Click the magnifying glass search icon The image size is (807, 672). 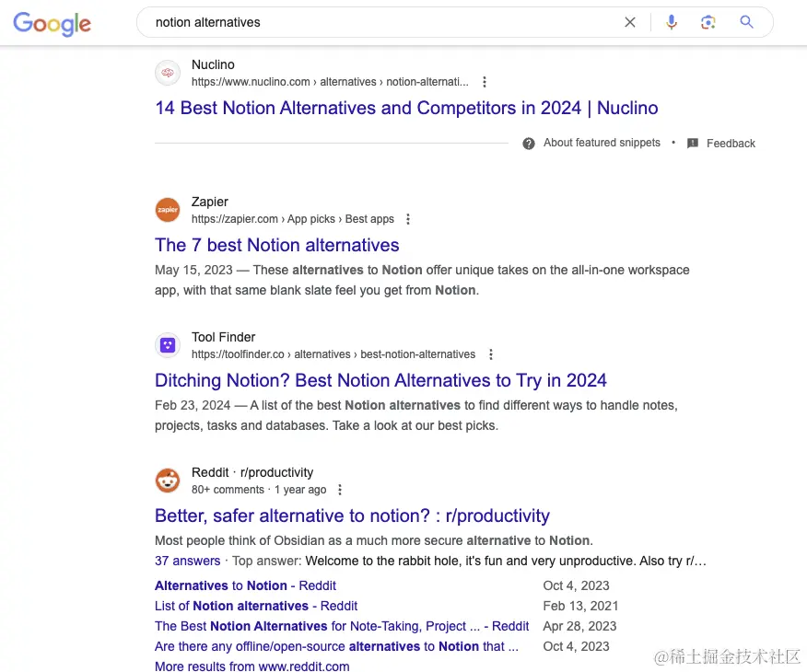[x=746, y=21]
